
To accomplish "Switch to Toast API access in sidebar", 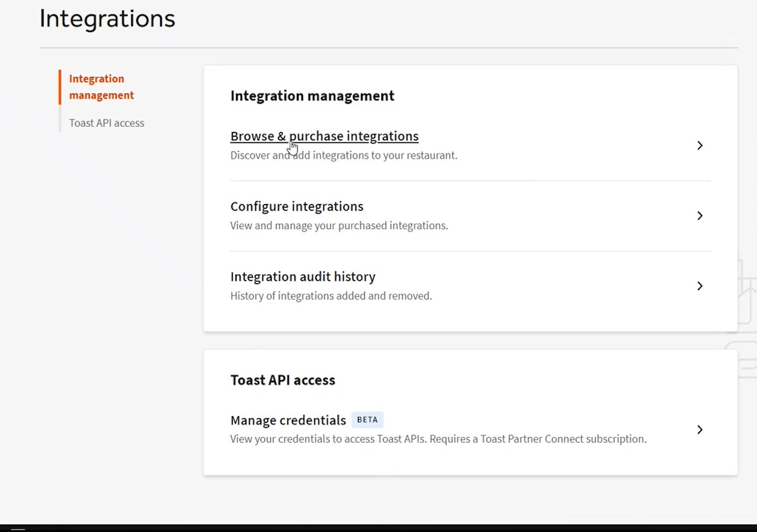I will click(107, 123).
